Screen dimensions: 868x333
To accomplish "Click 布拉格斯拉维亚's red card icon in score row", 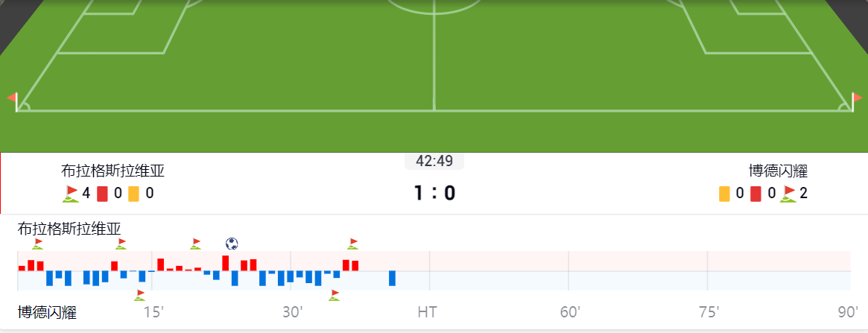I will tap(102, 194).
